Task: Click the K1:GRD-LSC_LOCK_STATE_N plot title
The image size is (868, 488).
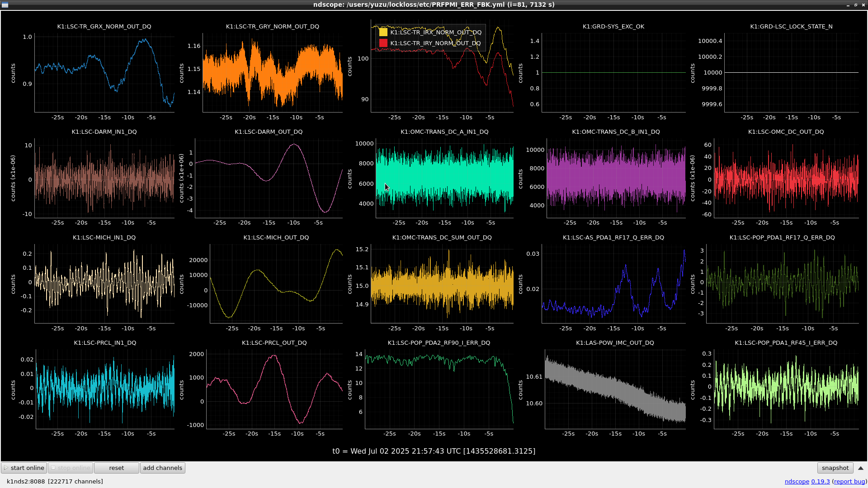Action: 791,26
